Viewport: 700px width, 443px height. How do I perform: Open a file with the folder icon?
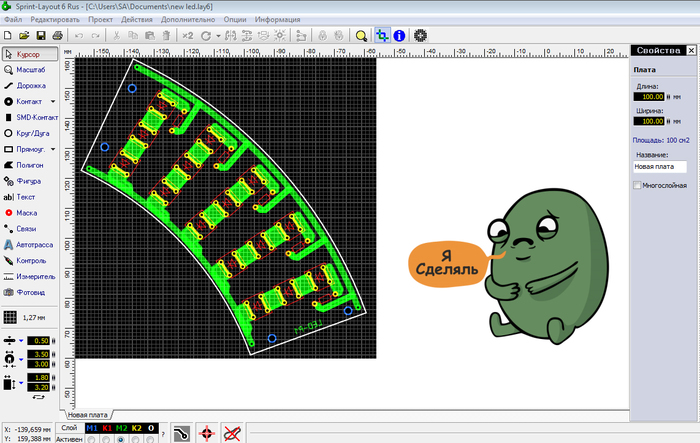coord(24,35)
